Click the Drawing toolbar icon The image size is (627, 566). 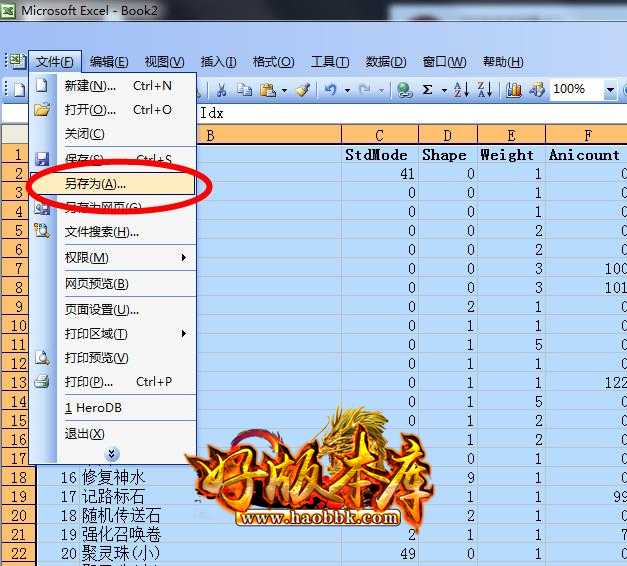coord(537,90)
